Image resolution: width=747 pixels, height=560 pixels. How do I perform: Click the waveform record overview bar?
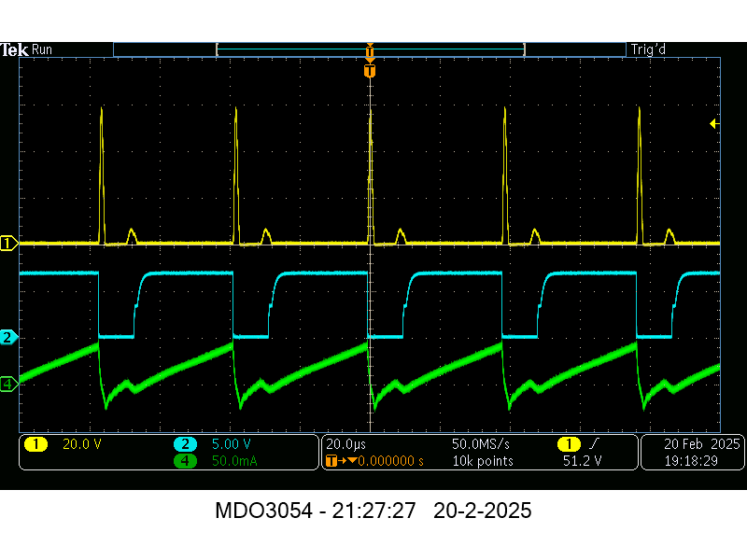click(370, 49)
